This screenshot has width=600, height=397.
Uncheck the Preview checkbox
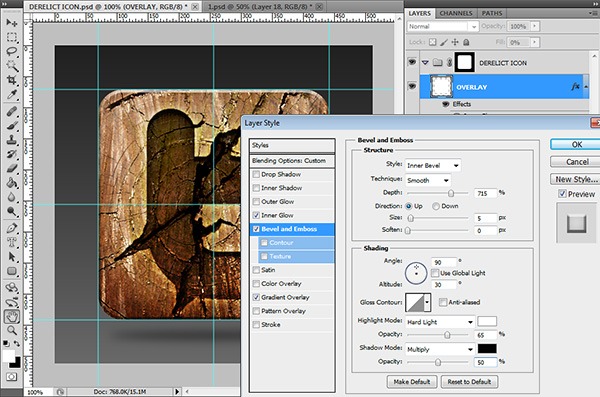562,194
